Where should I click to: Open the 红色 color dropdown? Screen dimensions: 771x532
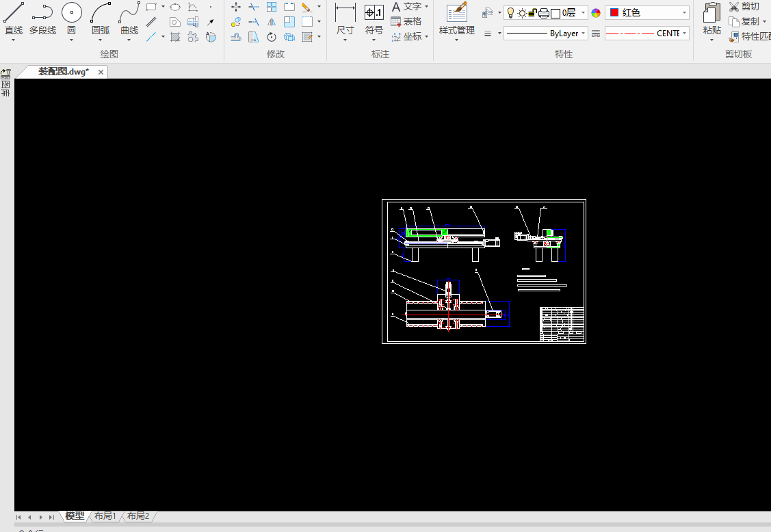[x=647, y=13]
